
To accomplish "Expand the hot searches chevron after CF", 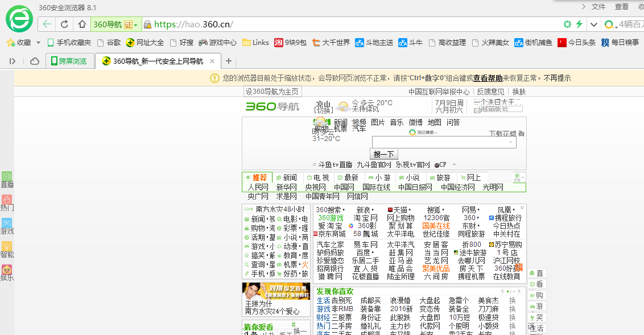I will (x=454, y=164).
